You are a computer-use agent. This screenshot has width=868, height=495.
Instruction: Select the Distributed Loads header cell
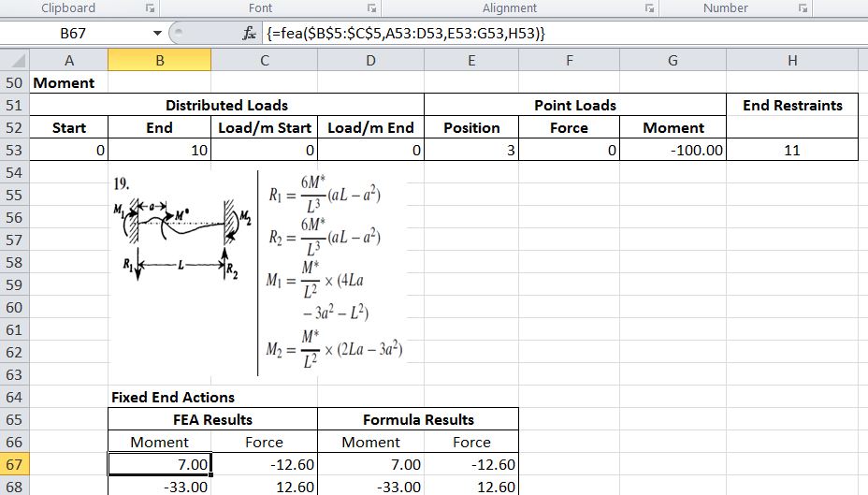click(226, 105)
